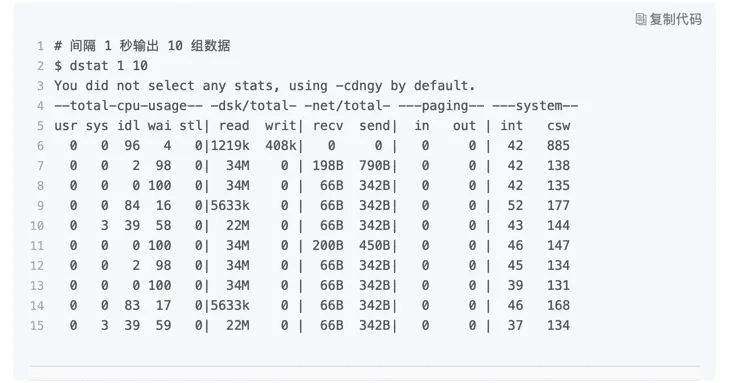Click the total-cpu-usage header

pyautogui.click(x=128, y=106)
